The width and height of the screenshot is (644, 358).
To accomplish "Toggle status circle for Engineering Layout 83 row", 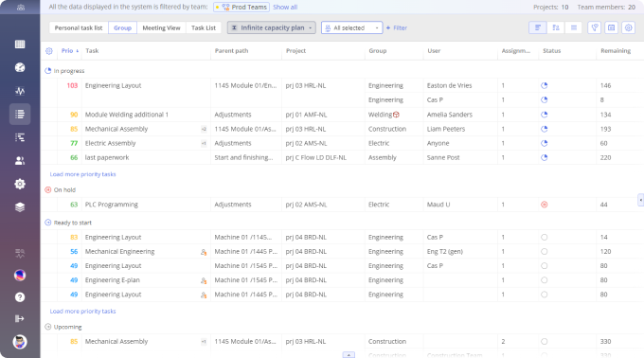I will (545, 238).
